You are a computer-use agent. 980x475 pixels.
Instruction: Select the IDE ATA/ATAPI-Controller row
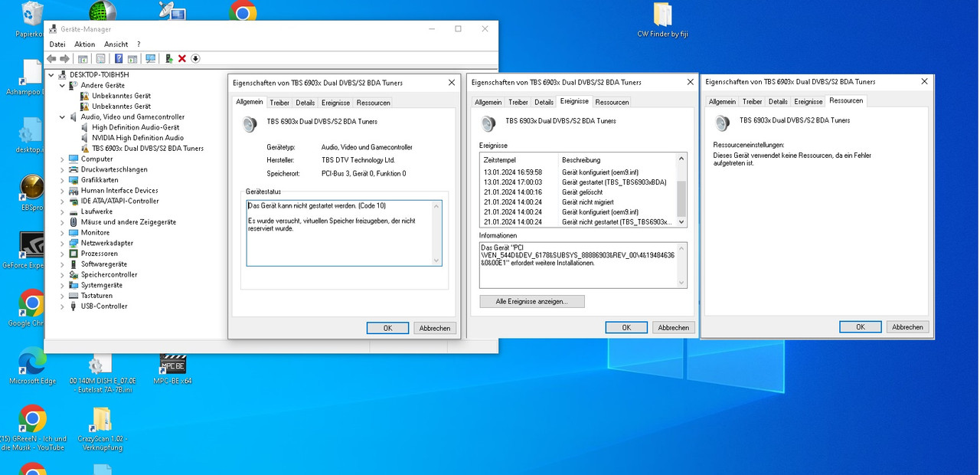[119, 201]
